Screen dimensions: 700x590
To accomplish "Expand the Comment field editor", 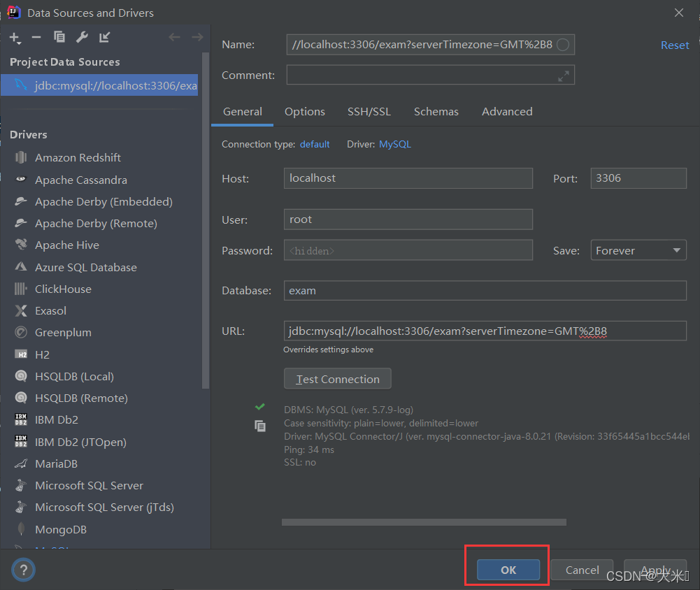I will 564,76.
